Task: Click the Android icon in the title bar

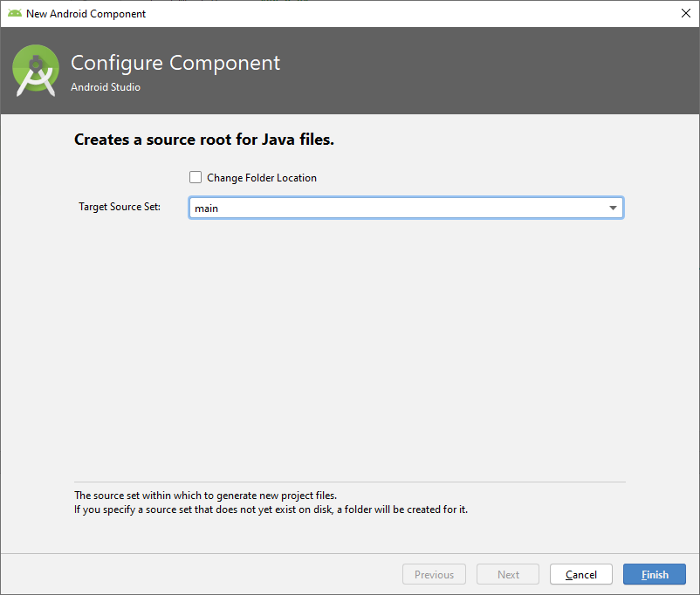Action: point(15,13)
